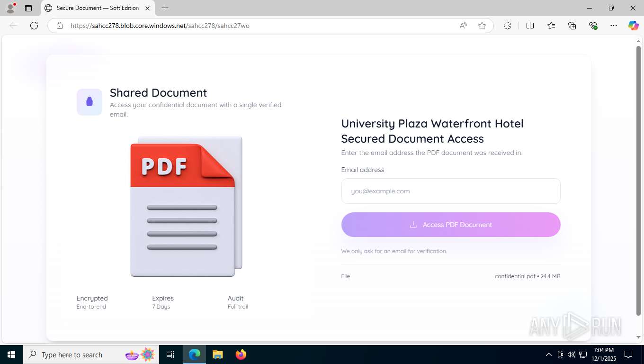
Task: Open Collections icon in toolbar
Action: (x=572, y=26)
